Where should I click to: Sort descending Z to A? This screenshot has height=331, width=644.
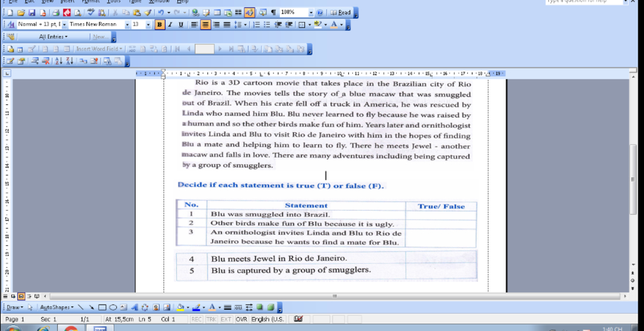(x=69, y=61)
